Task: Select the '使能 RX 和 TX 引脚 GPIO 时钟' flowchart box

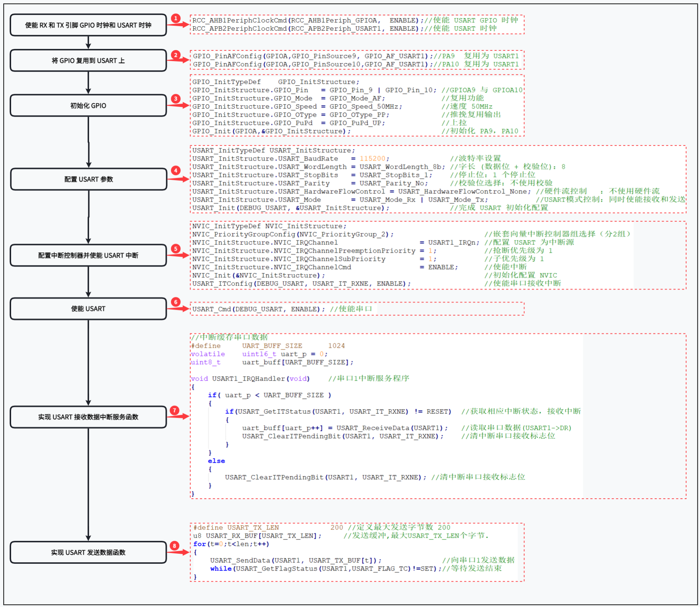Action: point(88,25)
